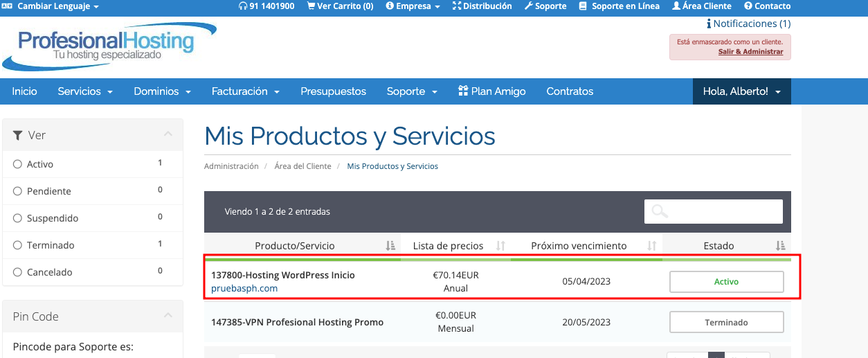Image resolution: width=868 pixels, height=358 pixels.
Task: Open Ver Carrito (0) cart link
Action: (x=339, y=6)
